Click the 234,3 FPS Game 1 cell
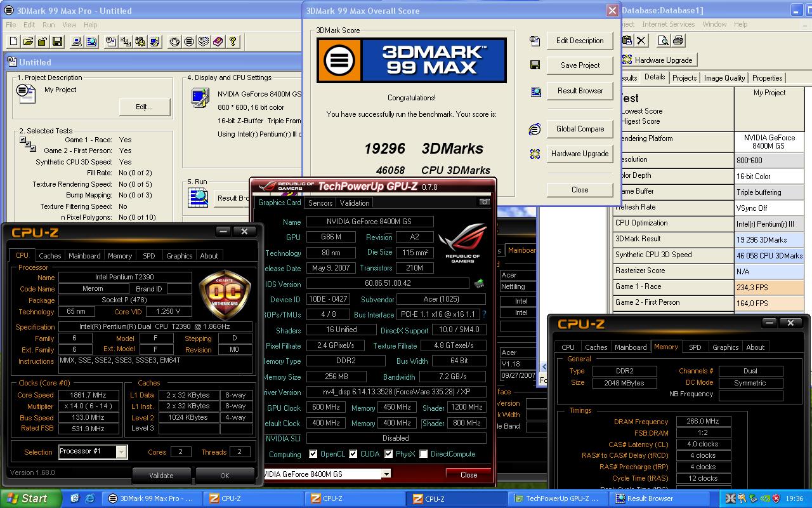The width and height of the screenshot is (812, 508). tap(769, 287)
